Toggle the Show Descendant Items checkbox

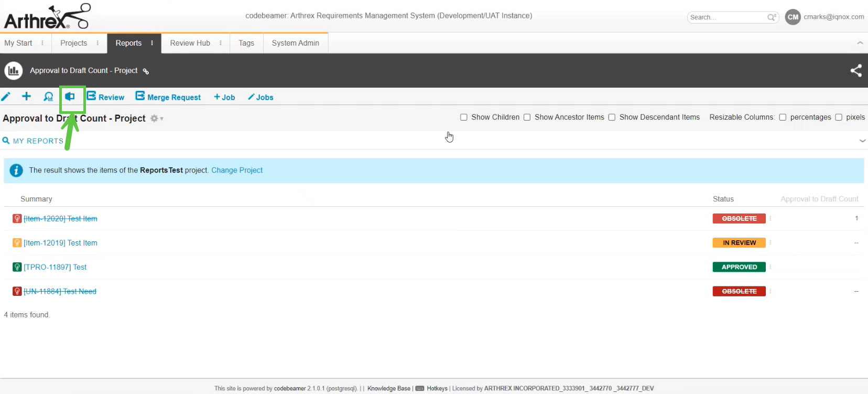point(612,118)
